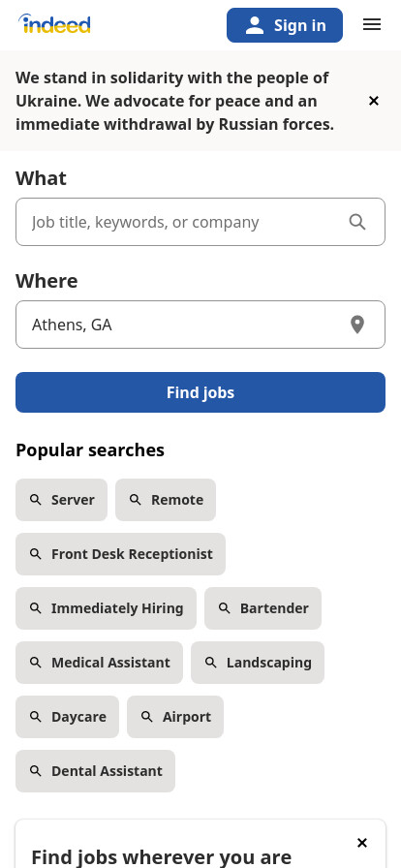This screenshot has width=401, height=868.
Task: Click the location pin icon
Action: click(x=357, y=325)
